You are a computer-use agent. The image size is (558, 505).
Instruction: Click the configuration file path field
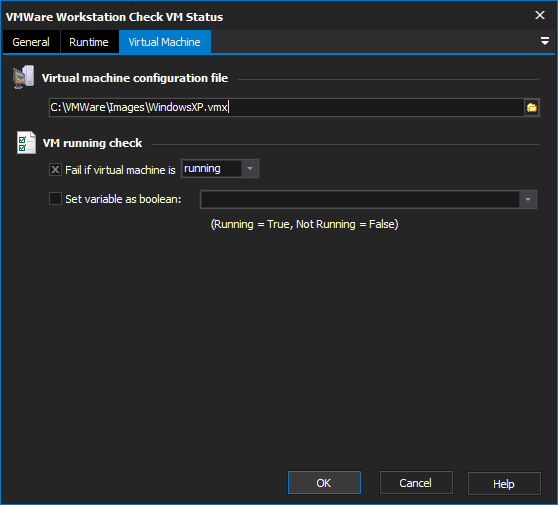[286, 107]
